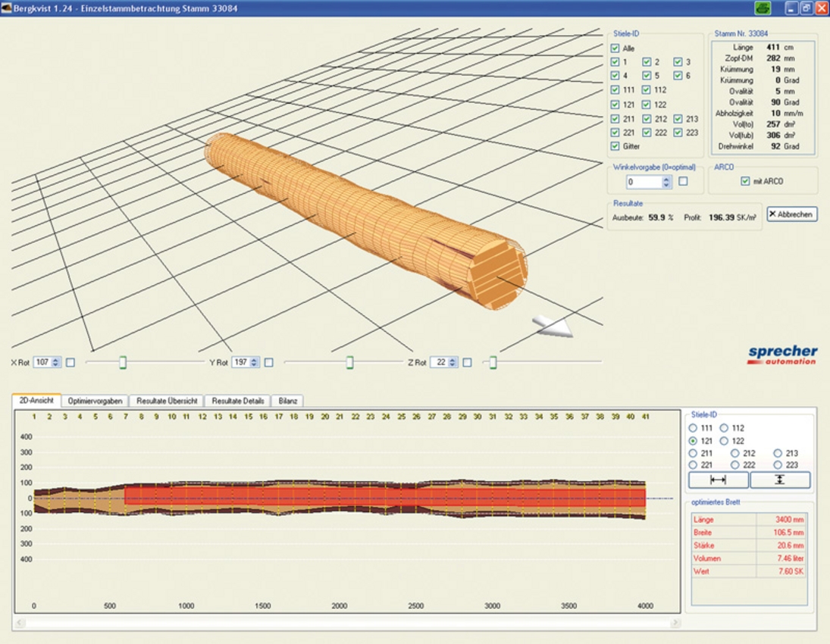Image resolution: width=830 pixels, height=644 pixels.
Task: Open the Optimiervorgaben tab
Action: pyautogui.click(x=94, y=401)
